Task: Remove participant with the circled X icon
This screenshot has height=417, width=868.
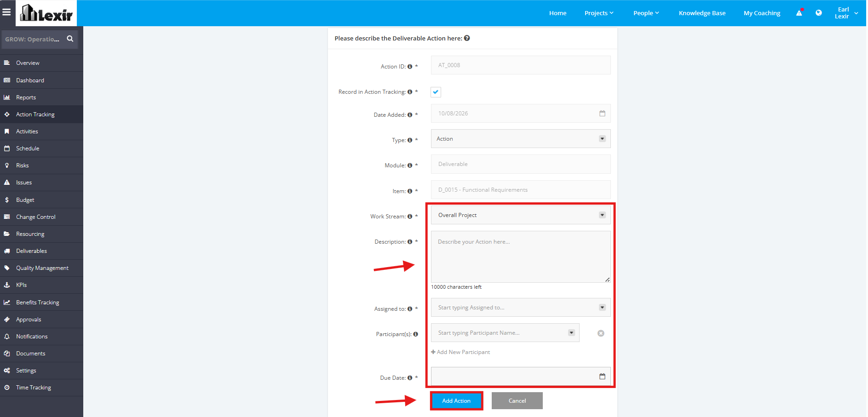Action: [601, 333]
